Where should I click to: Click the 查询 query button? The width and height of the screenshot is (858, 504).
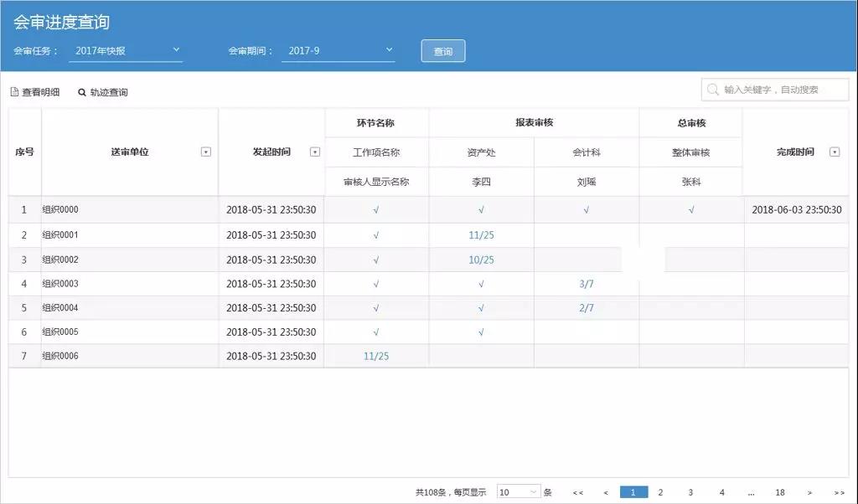(x=442, y=50)
